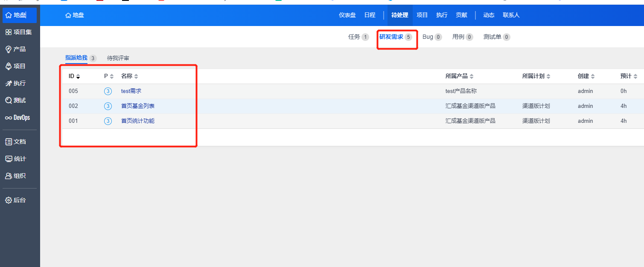Switch to the 用例 tab
The image size is (644, 267).
463,37
